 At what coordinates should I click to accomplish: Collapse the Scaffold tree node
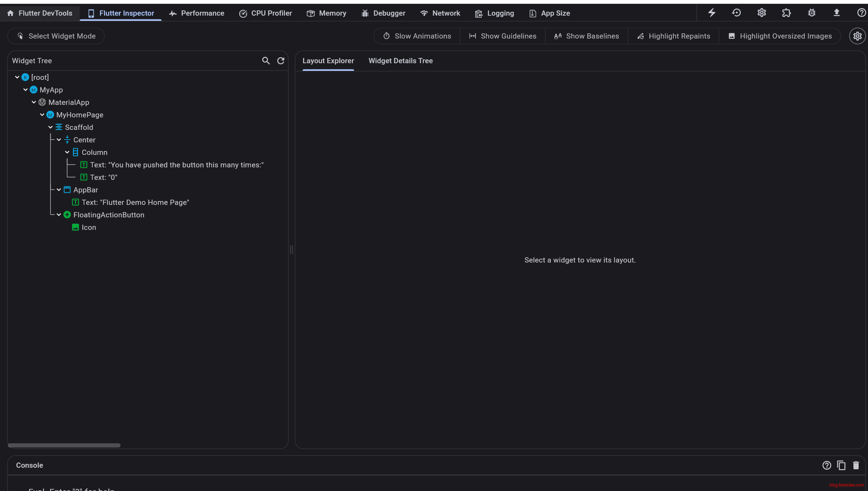pos(51,127)
